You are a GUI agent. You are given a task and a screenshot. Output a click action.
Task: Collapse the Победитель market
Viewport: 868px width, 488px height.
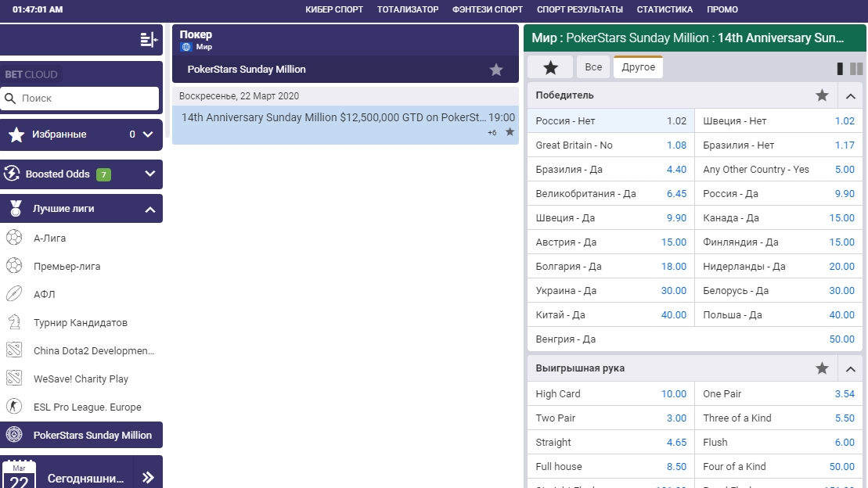(x=851, y=95)
